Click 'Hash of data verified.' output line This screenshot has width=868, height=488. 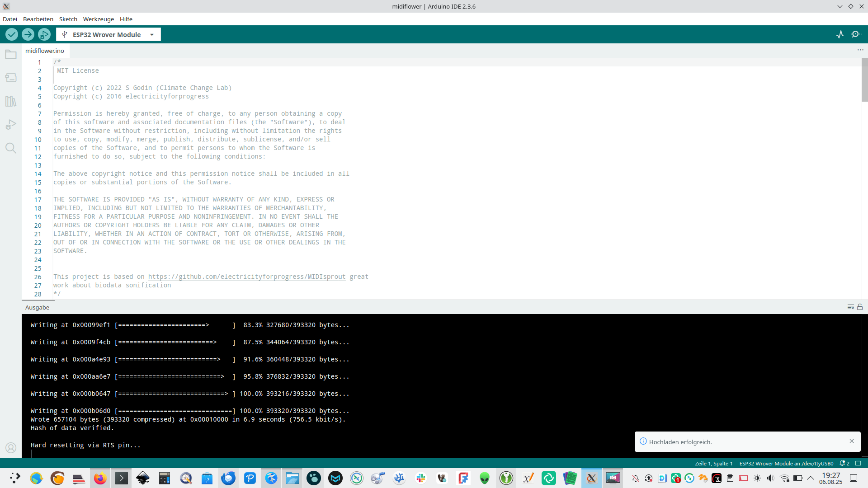coord(72,428)
